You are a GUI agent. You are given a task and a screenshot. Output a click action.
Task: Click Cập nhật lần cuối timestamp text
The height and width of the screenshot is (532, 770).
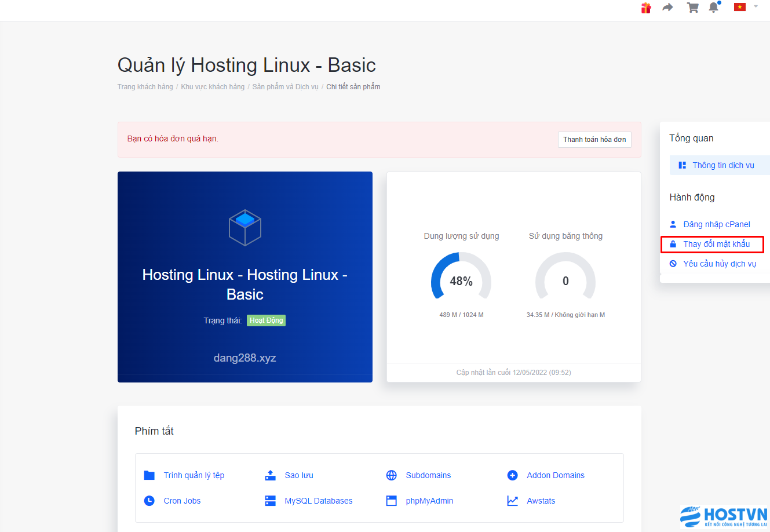513,373
